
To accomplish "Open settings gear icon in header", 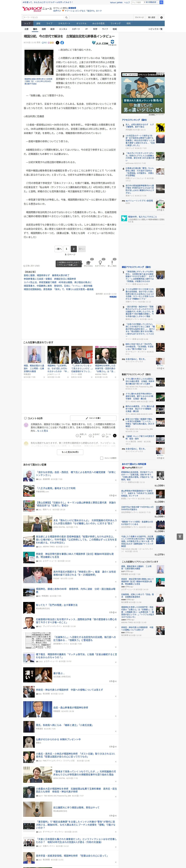I will point(161,17).
